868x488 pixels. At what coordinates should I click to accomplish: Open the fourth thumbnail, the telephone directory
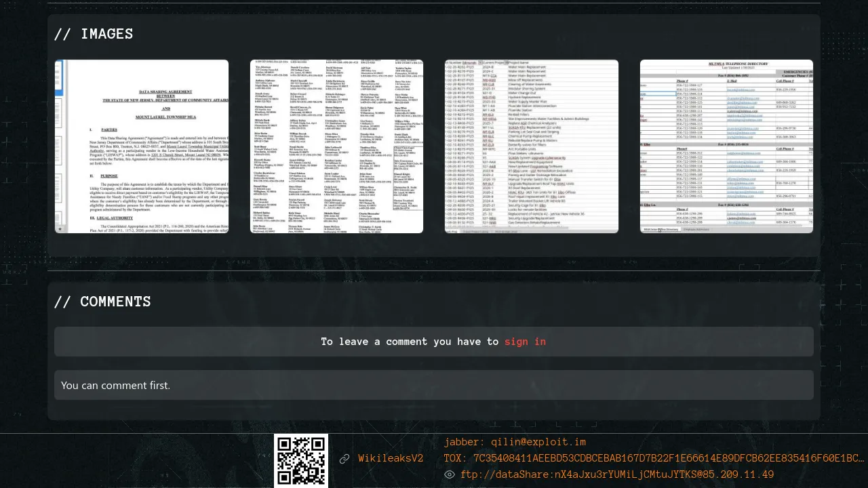coord(726,146)
